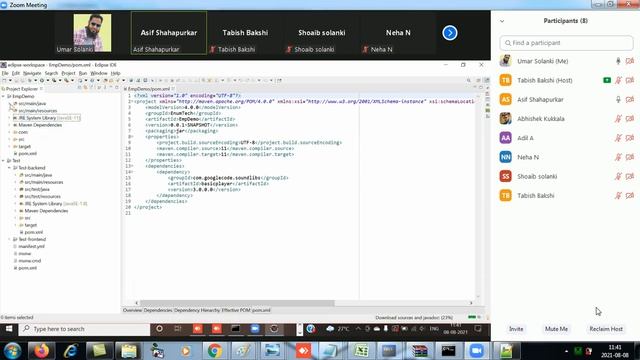Select Abhishek Kukkala's avatar in the participants list
Screen dimensions: 640x360
(505, 118)
